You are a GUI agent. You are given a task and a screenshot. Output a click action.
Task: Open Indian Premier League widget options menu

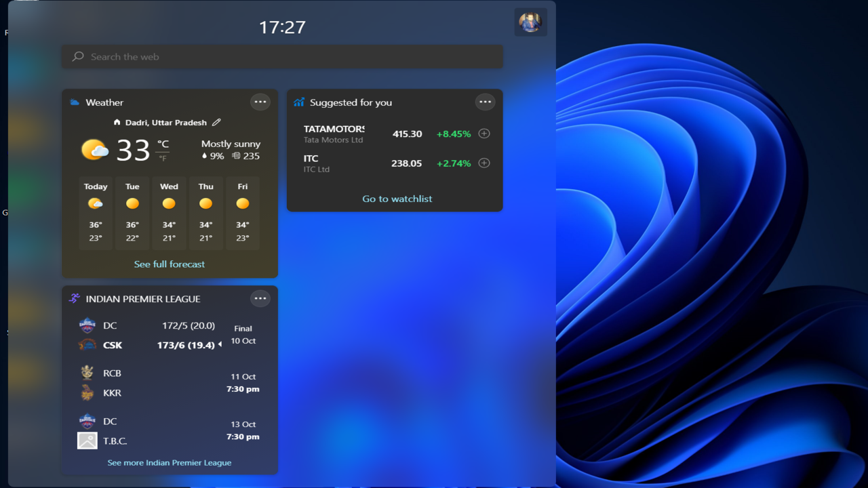260,298
